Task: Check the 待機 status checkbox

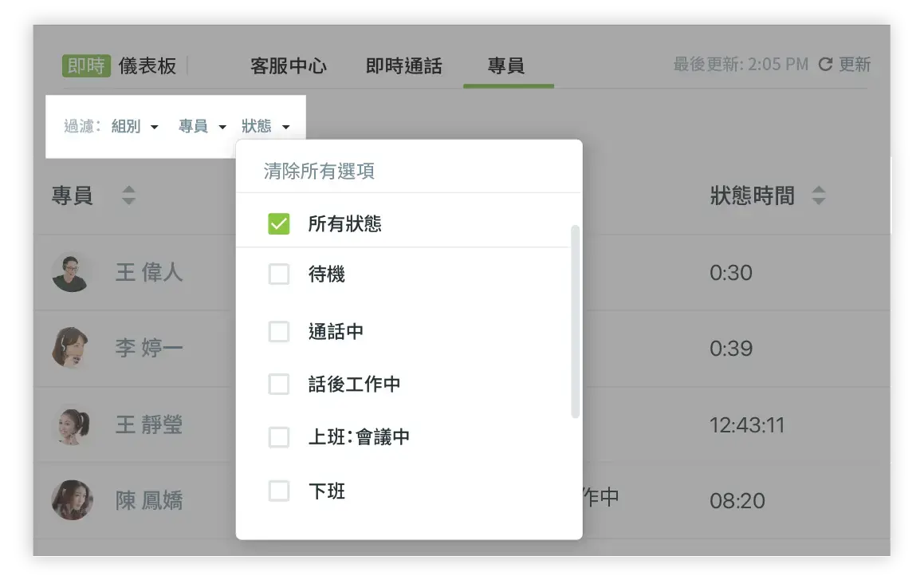Action: (x=279, y=274)
